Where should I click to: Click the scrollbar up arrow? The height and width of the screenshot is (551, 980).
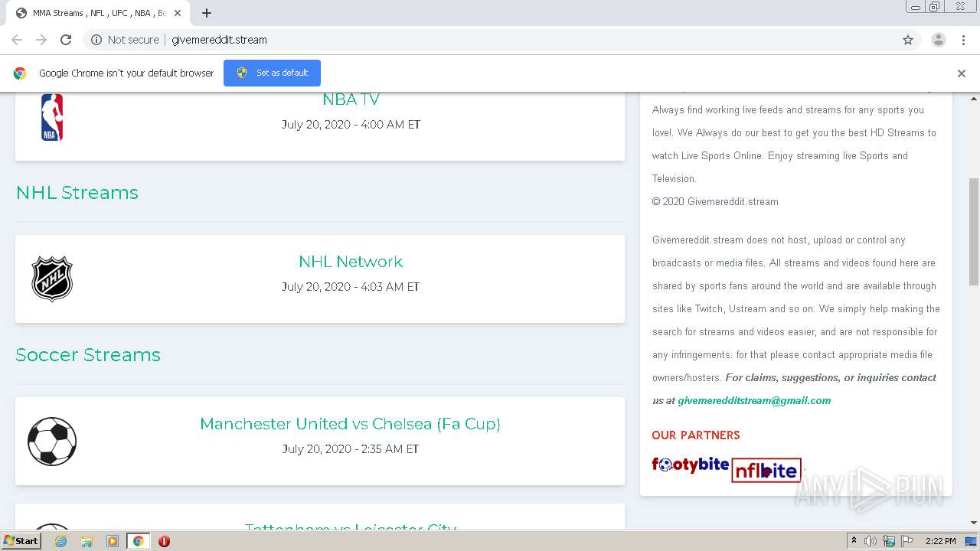click(x=974, y=99)
